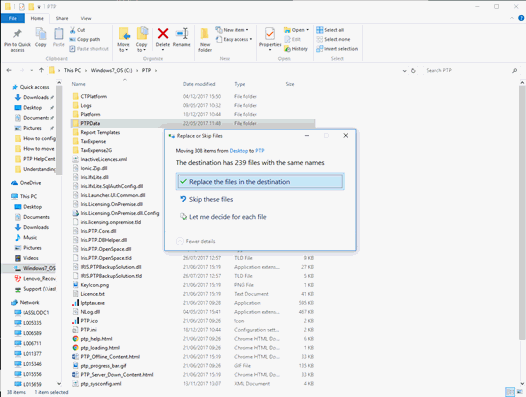The height and width of the screenshot is (397, 526).
Task: Switch to the Share ribbon tab
Action: pos(62,18)
